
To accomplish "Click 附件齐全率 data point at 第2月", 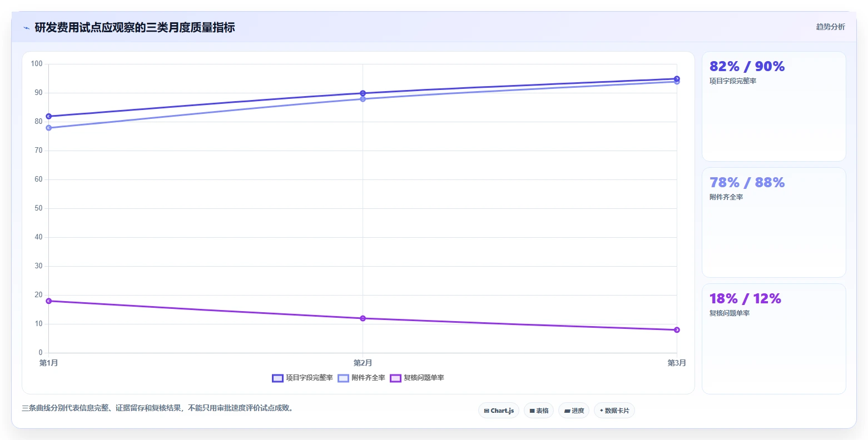I will (363, 99).
